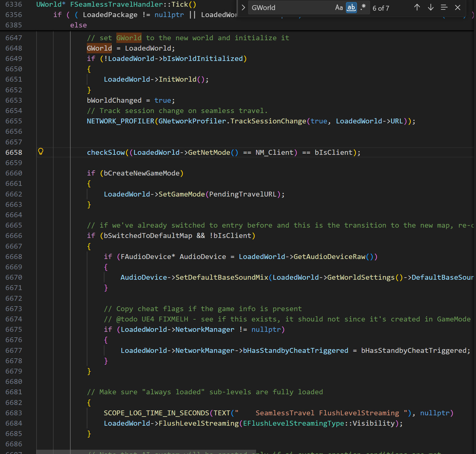The height and width of the screenshot is (454, 476).
Task: Click the '6 of 7' match counter
Action: (x=381, y=8)
